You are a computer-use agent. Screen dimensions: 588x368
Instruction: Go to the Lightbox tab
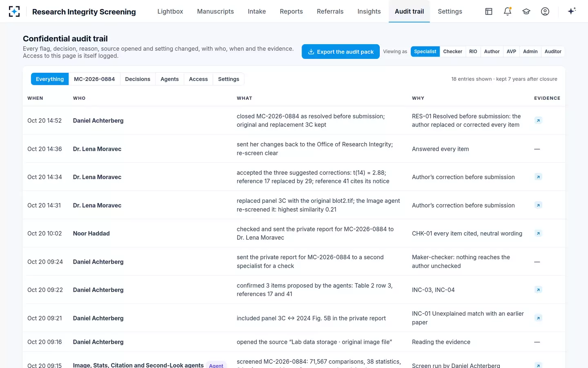[170, 11]
